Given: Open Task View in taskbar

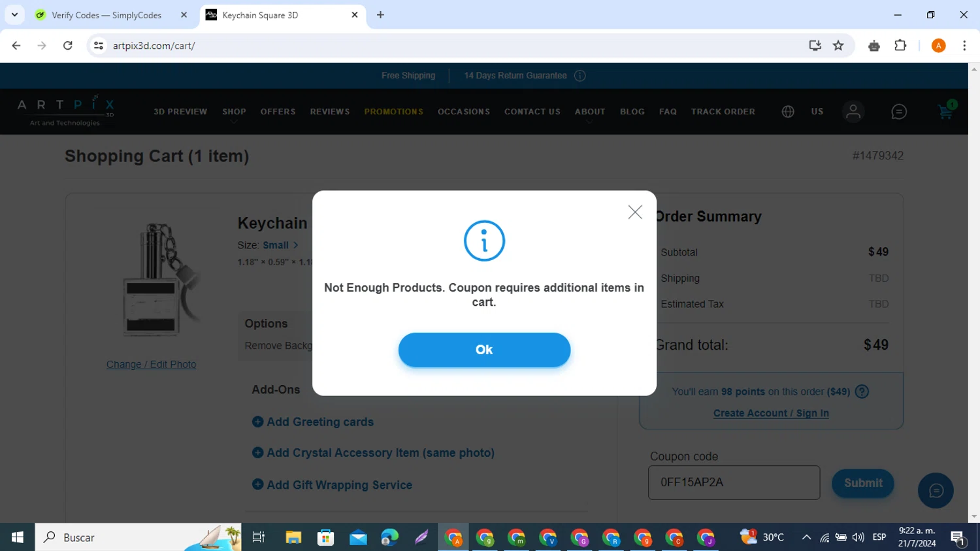Looking at the screenshot, I should click(x=259, y=537).
